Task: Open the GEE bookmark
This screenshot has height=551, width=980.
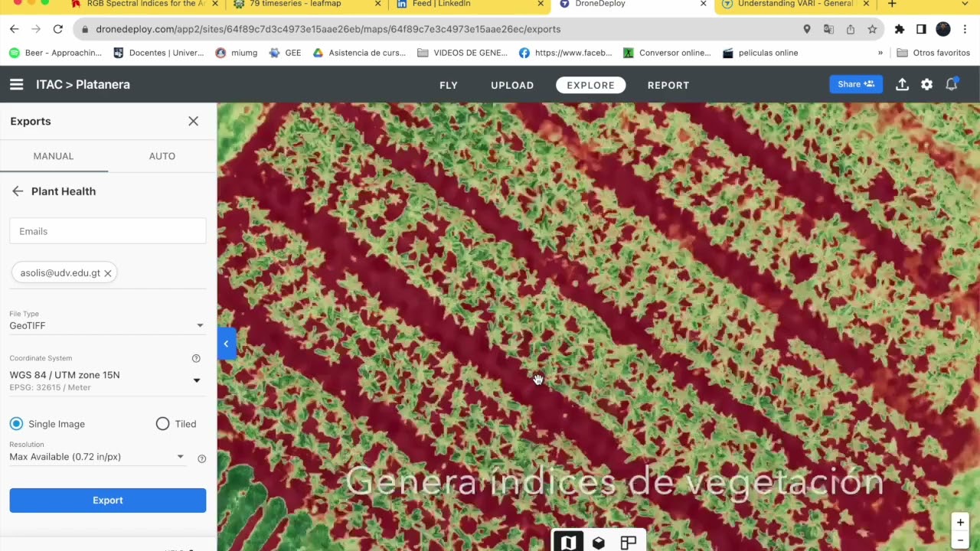Action: coord(285,53)
